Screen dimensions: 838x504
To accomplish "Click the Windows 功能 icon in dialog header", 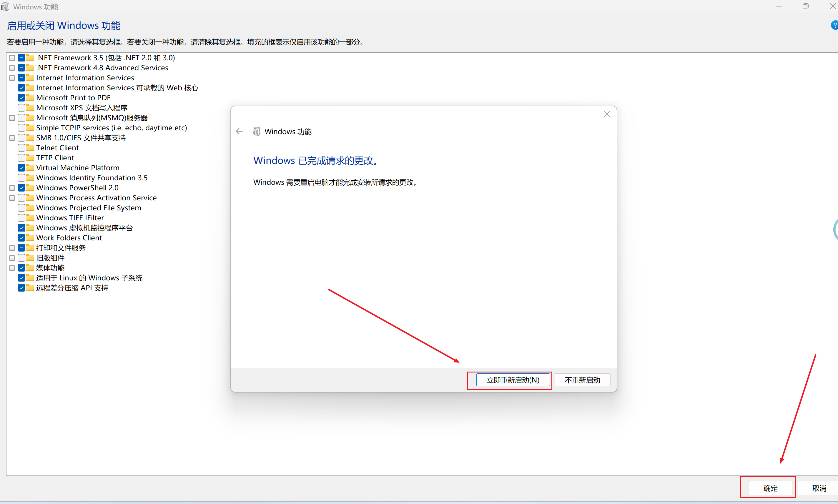I will coord(257,132).
